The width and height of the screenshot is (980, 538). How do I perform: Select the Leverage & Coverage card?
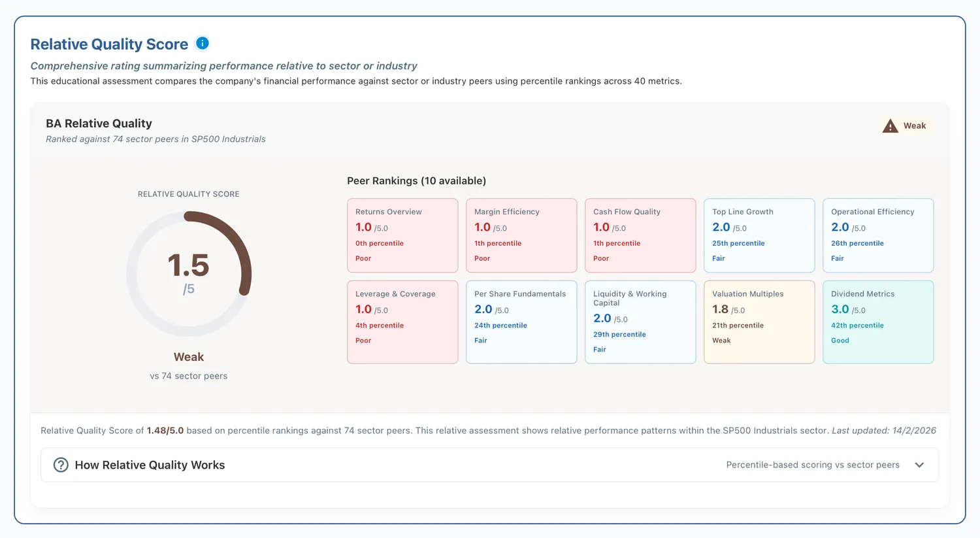tap(402, 322)
